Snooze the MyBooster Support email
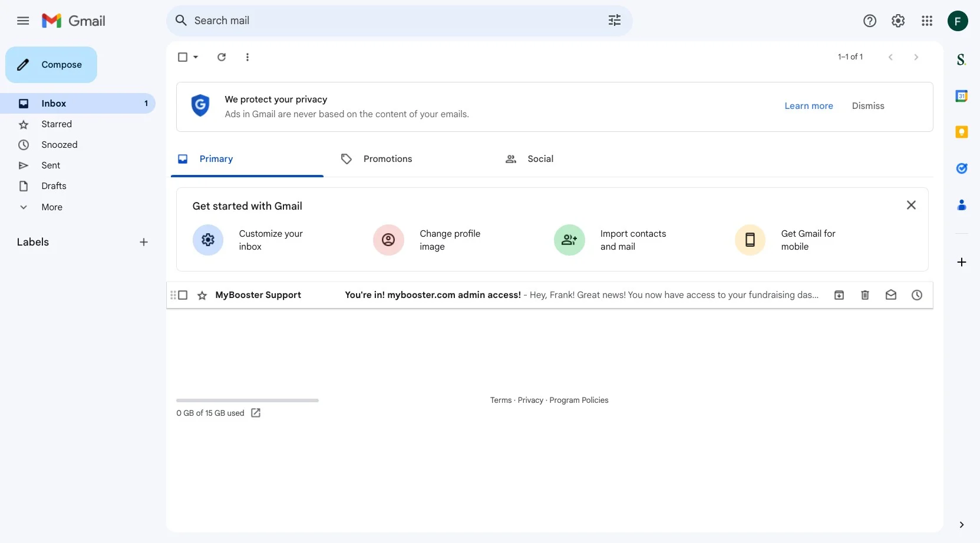980x543 pixels. 917,295
